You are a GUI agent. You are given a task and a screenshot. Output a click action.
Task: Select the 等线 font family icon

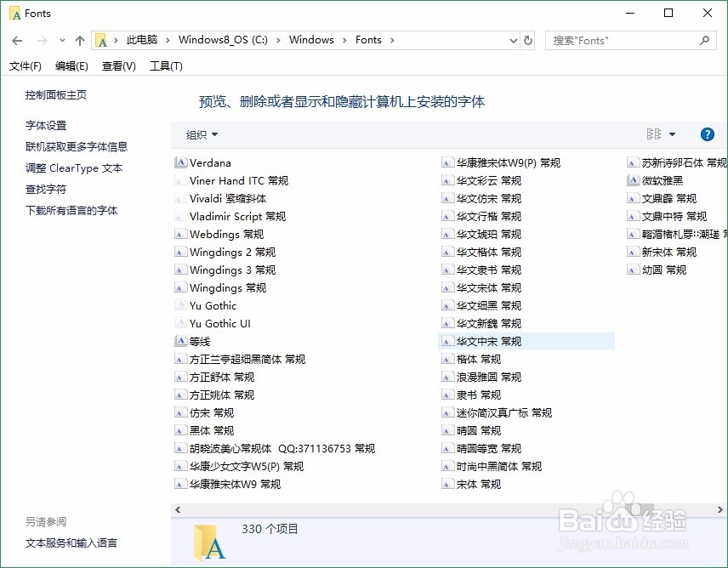pyautogui.click(x=180, y=341)
